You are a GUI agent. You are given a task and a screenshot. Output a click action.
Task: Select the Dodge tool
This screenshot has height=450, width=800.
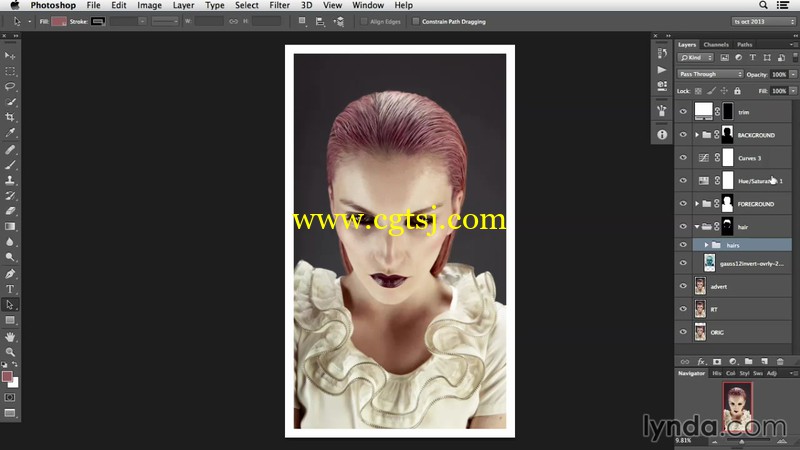point(10,257)
